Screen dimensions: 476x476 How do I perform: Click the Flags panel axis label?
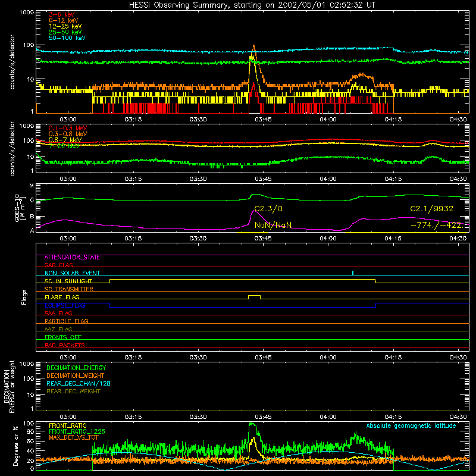[x=24, y=297]
